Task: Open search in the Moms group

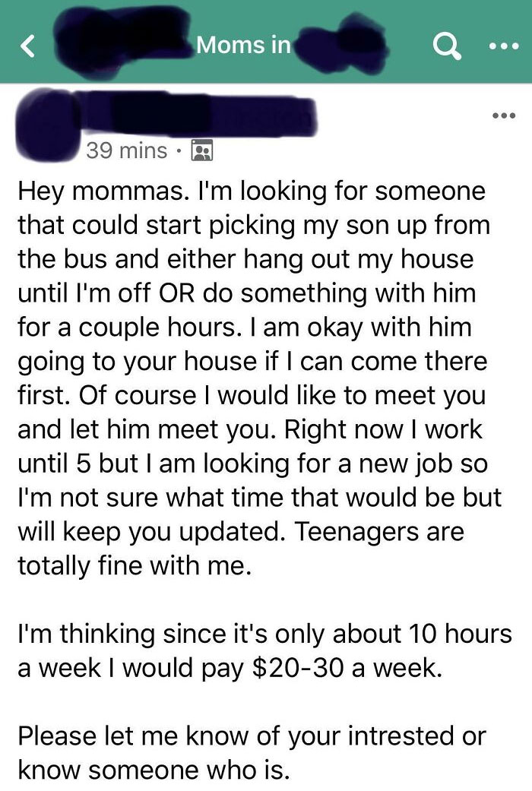Action: (447, 46)
